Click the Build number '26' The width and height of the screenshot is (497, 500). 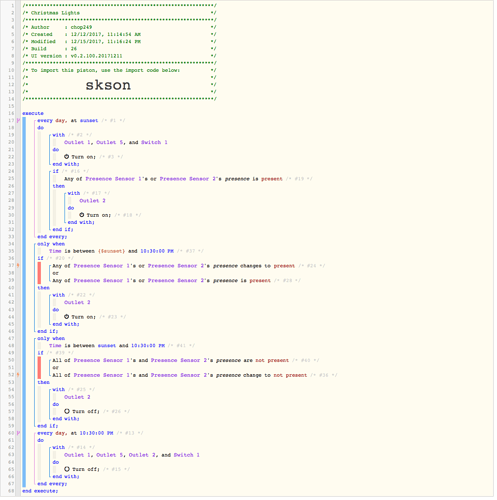(74, 49)
